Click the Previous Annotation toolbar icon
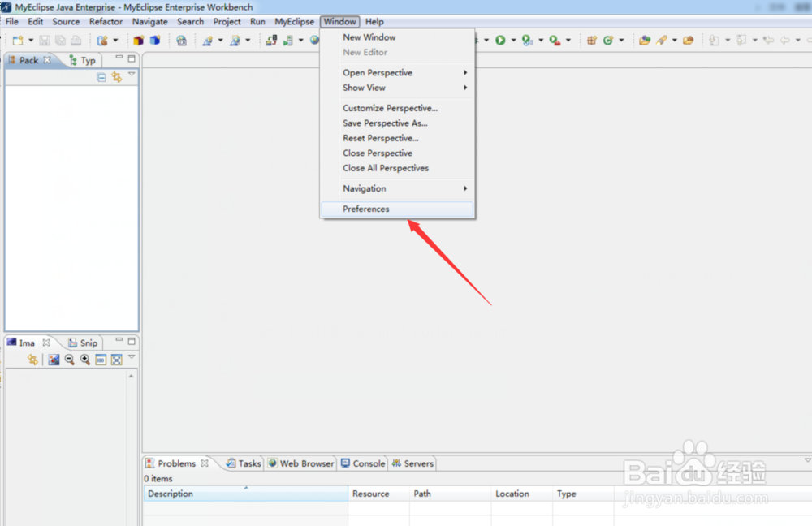The image size is (812, 526). tap(741, 41)
